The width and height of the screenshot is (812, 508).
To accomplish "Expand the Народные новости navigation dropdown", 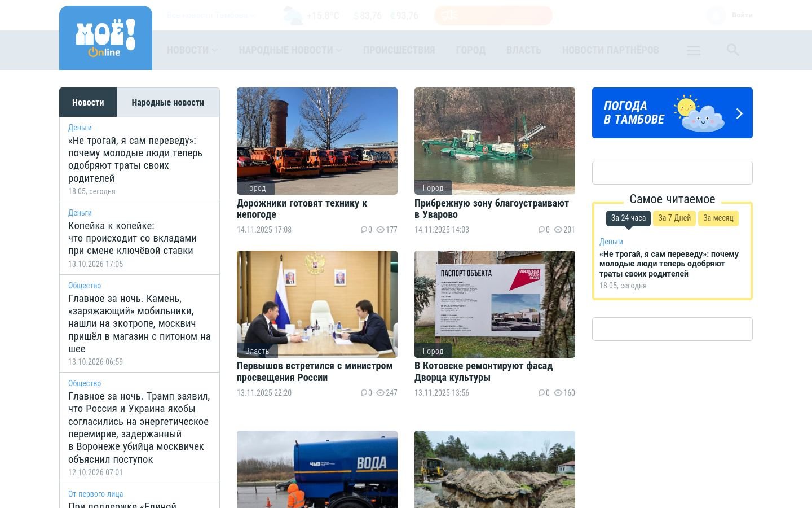I will [290, 50].
